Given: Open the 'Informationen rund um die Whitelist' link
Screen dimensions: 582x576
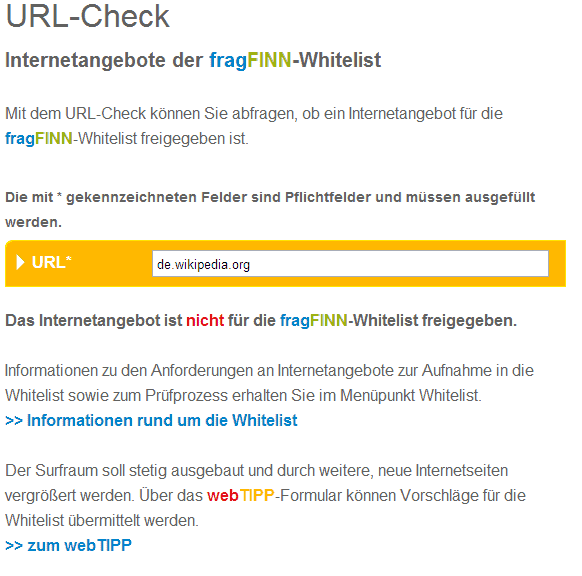Looking at the screenshot, I should click(151, 420).
